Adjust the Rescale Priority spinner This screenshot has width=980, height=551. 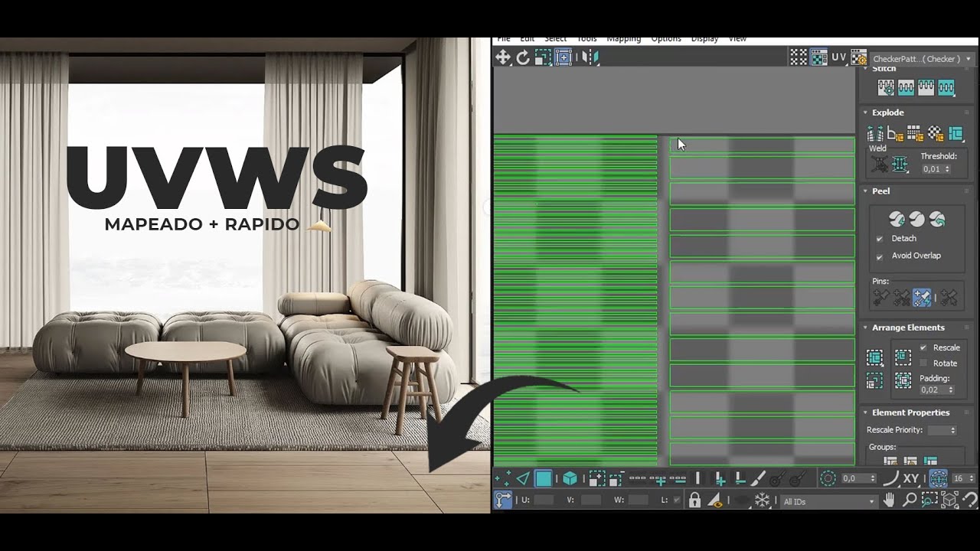click(x=953, y=431)
